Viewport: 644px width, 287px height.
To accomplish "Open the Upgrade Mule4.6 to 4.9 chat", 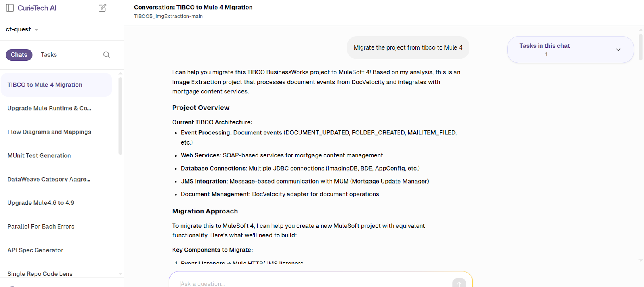I will coord(41,202).
